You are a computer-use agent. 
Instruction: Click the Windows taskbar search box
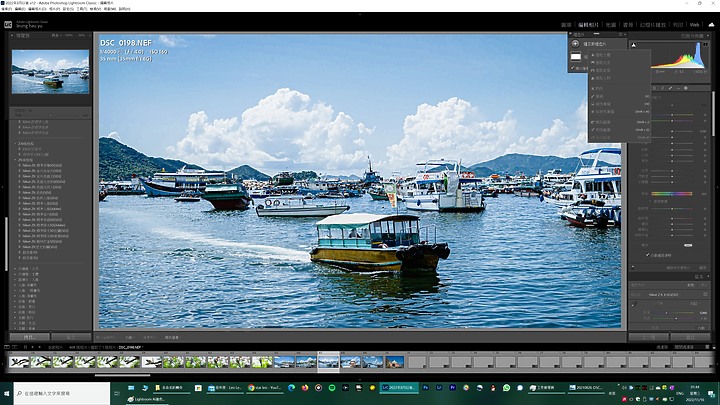pos(62,394)
